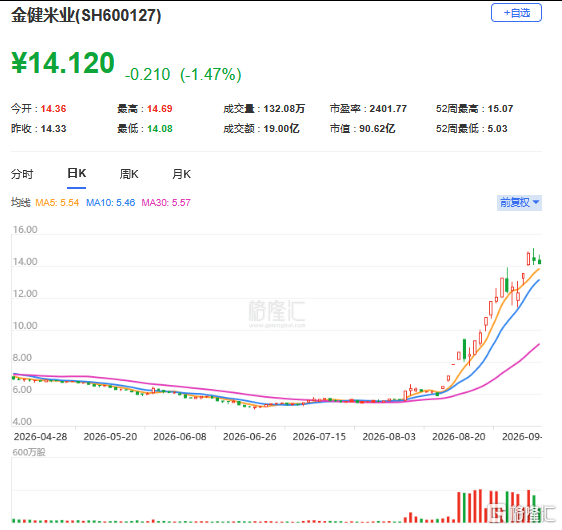Click the -0.210 (-1.47%) change value
This screenshot has height=530, width=562.
click(x=183, y=75)
